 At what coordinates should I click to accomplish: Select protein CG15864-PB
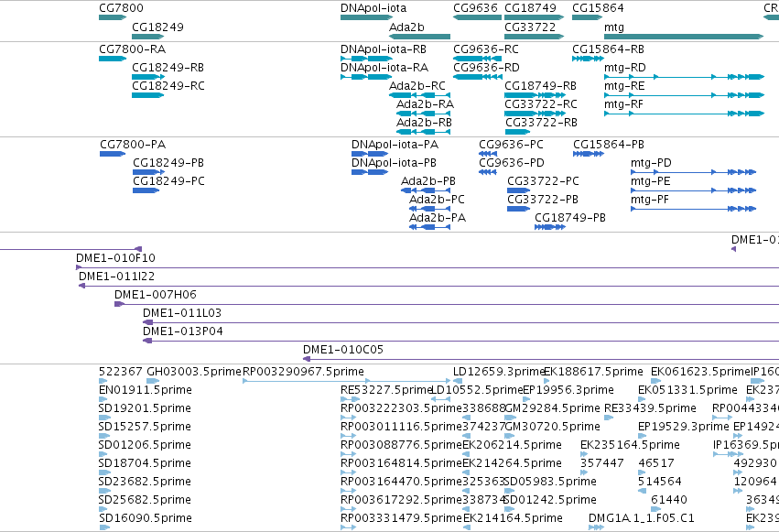click(589, 154)
